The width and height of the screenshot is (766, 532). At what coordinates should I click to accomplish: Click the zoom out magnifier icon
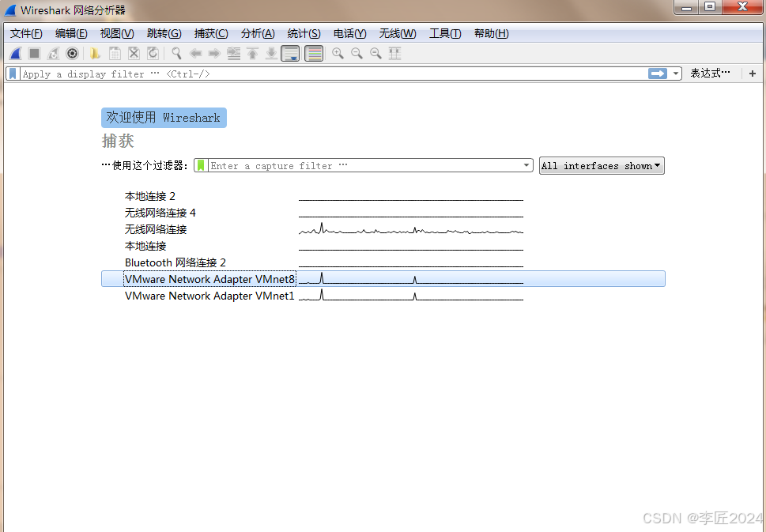(357, 53)
